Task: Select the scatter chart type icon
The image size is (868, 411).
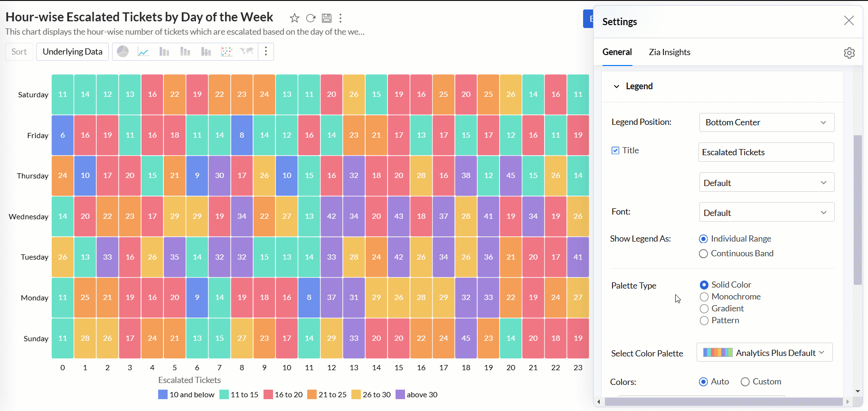Action: pos(226,52)
